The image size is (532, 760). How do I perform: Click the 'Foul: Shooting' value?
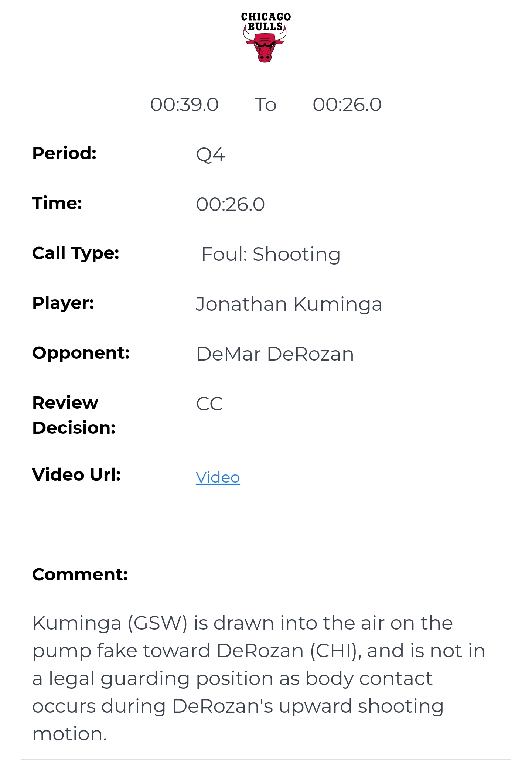point(270,254)
